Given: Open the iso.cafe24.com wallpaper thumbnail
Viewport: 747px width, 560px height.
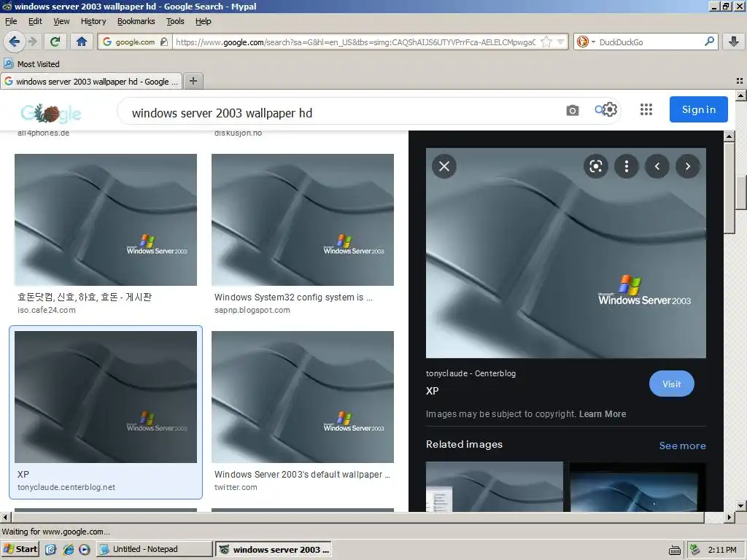Looking at the screenshot, I should [x=106, y=219].
